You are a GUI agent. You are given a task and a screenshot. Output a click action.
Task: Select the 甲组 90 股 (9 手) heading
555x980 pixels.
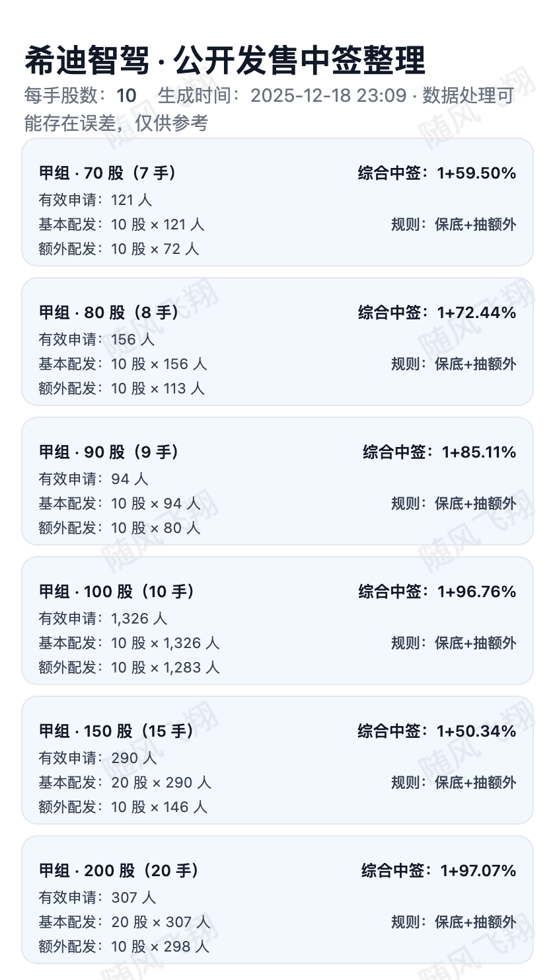109,452
